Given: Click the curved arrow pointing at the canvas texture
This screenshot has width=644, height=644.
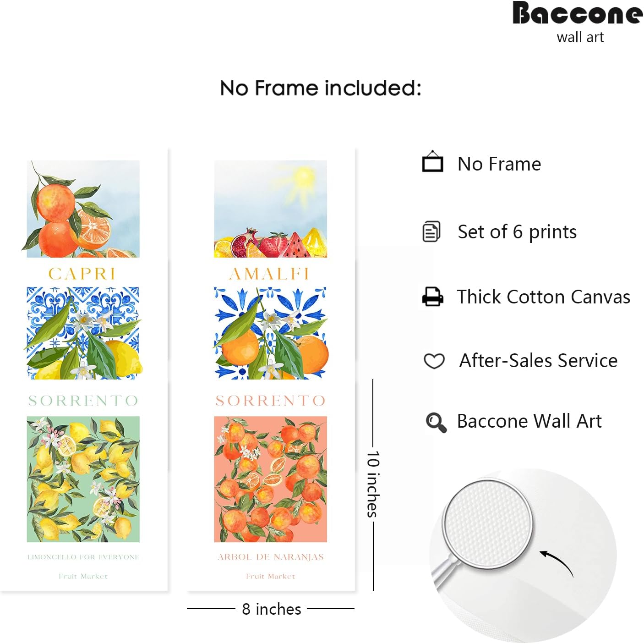Looking at the screenshot, I should pos(557,562).
